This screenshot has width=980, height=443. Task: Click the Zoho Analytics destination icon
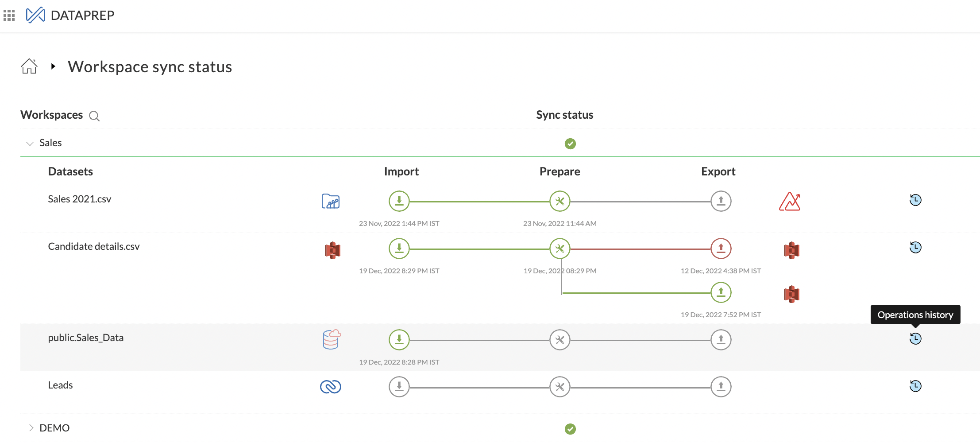[790, 202]
